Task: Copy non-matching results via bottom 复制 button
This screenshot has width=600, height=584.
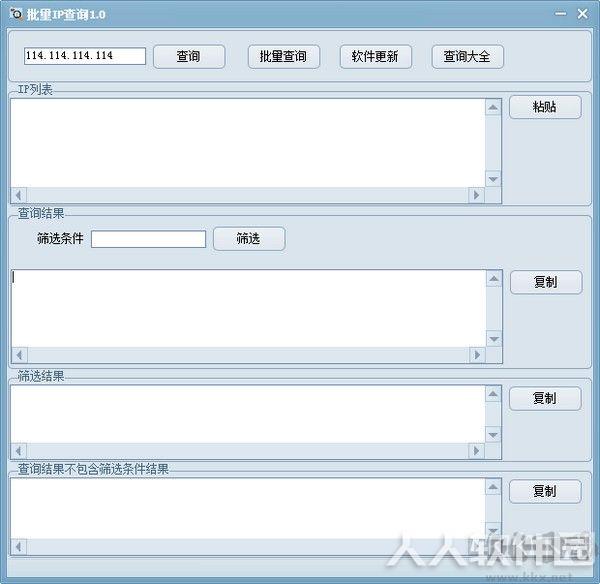Action: pyautogui.click(x=545, y=491)
